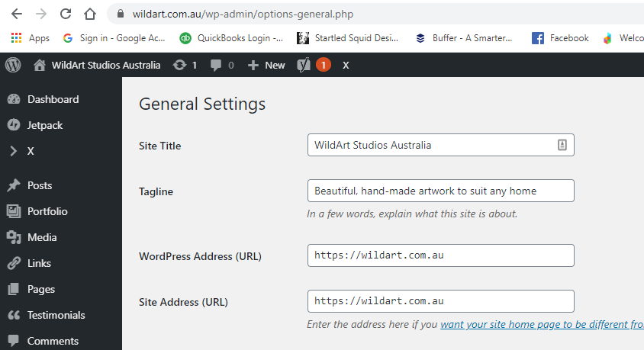This screenshot has width=644, height=350.
Task: Focus the WordPress Address URL field
Action: coord(440,255)
